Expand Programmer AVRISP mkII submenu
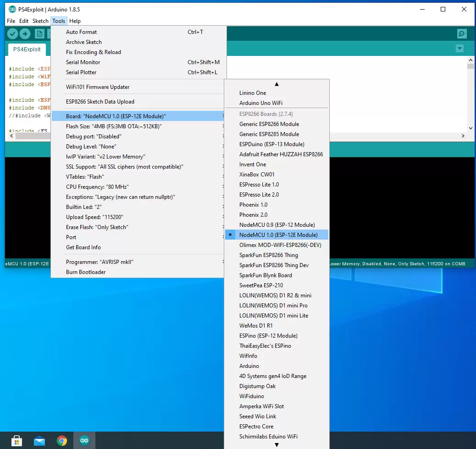The width and height of the screenshot is (476, 449). click(x=138, y=262)
